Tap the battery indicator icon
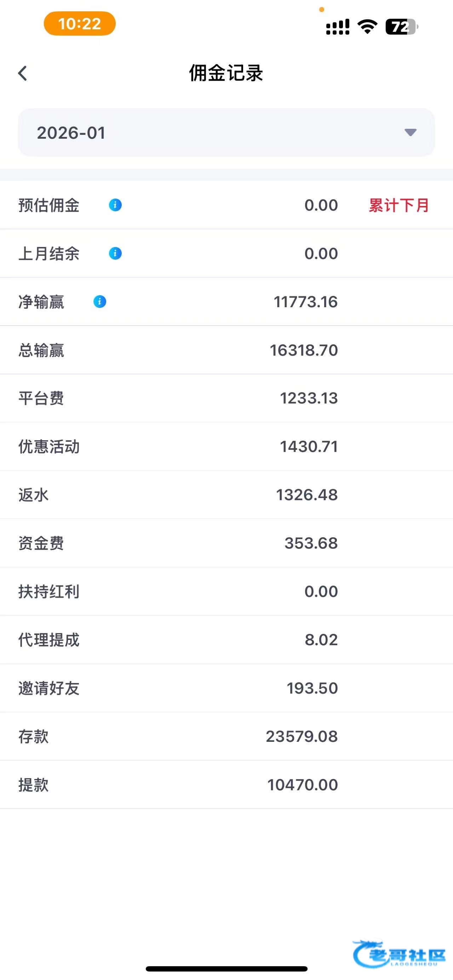Screen dimensions: 453x980 pos(402,27)
